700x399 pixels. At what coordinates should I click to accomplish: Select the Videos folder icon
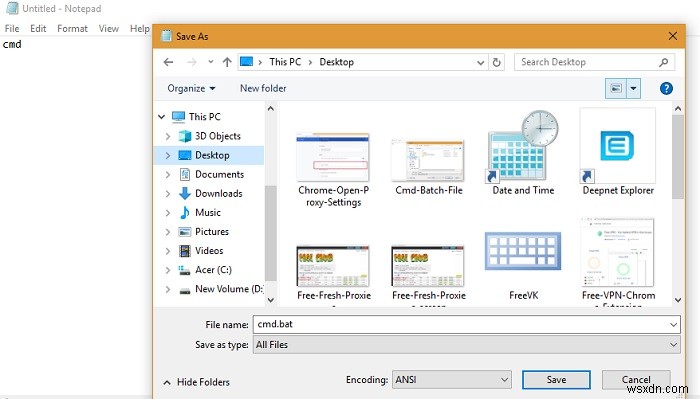(184, 251)
